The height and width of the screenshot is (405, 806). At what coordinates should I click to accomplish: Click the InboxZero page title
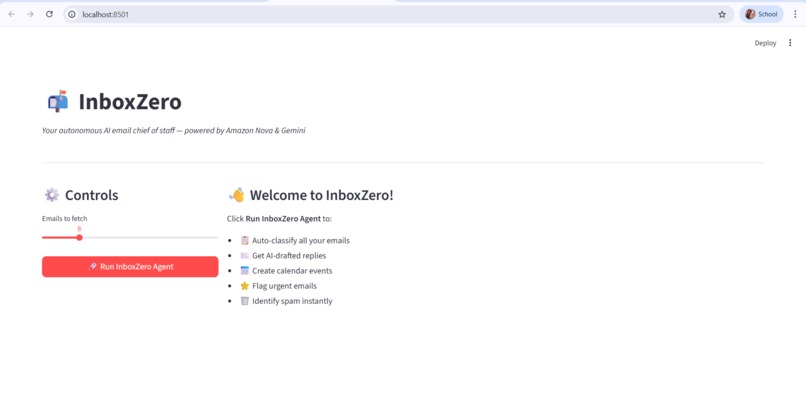130,102
